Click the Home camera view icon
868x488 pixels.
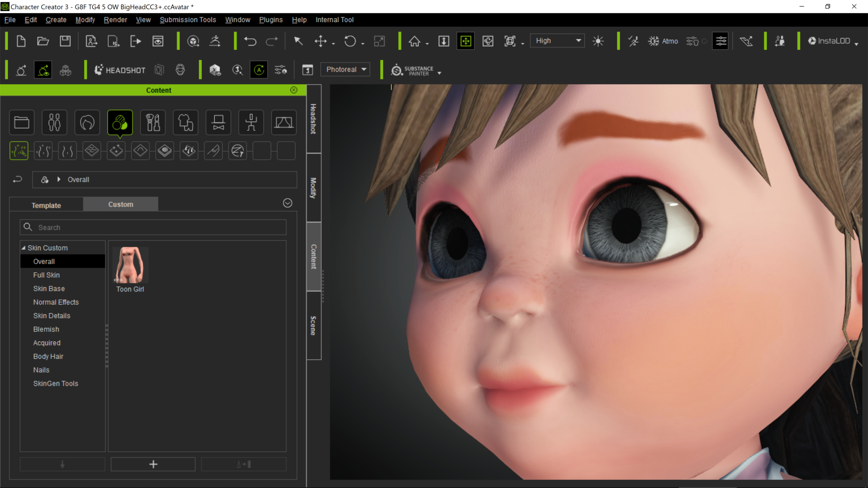pyautogui.click(x=414, y=41)
